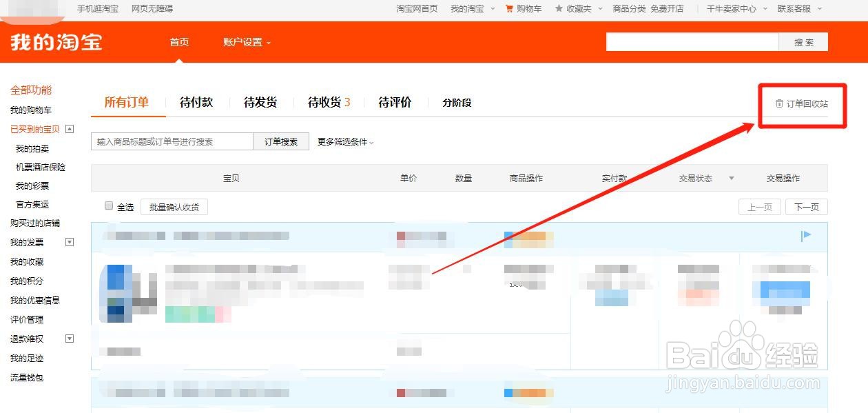The height and width of the screenshot is (413, 868).
Task: Focus the header search input field
Action: pos(692,42)
